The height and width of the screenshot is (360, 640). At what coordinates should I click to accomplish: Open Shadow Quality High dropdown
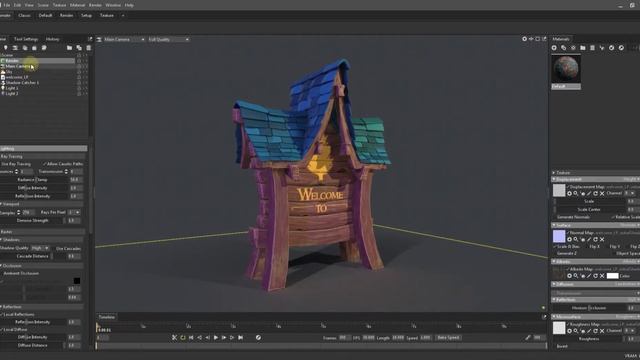point(40,248)
